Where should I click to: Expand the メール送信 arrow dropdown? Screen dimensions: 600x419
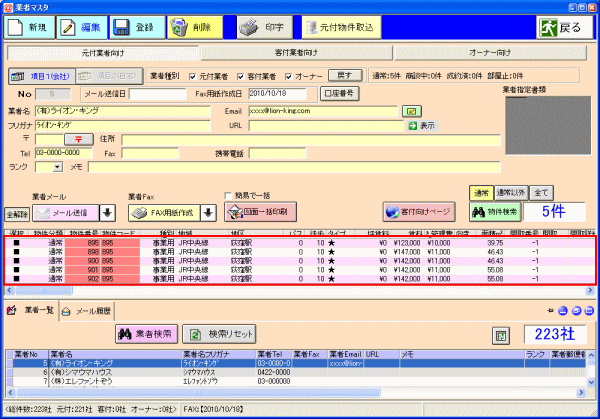pyautogui.click(x=108, y=213)
